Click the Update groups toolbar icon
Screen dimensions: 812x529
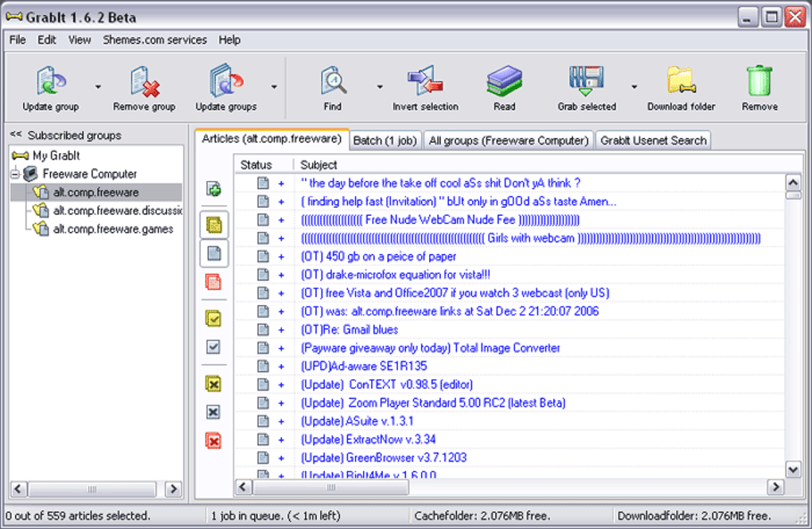[x=226, y=80]
